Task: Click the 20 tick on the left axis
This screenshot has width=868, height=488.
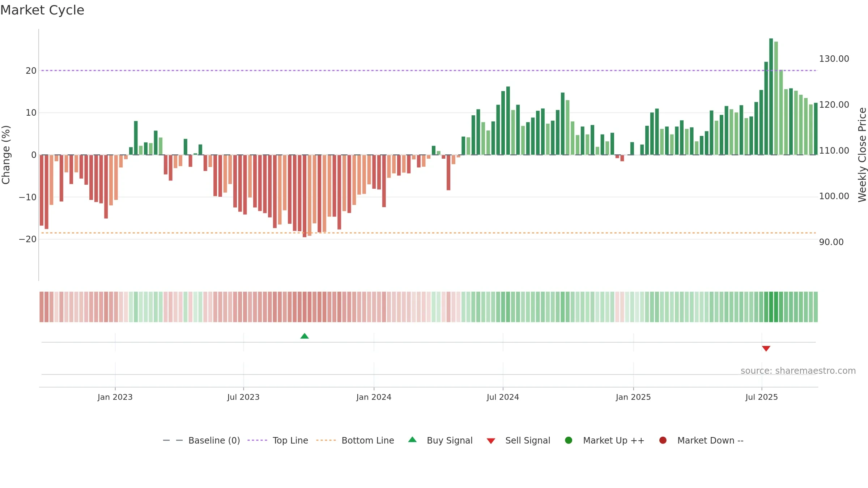Action: point(31,70)
